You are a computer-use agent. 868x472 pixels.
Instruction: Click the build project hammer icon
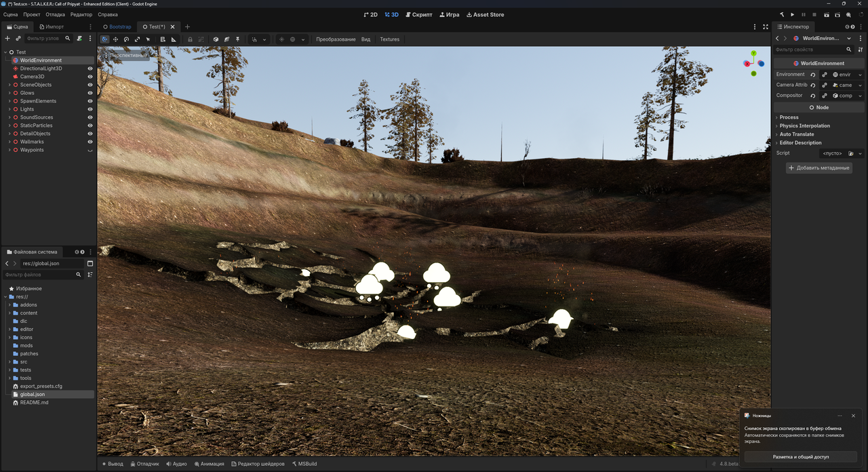781,14
